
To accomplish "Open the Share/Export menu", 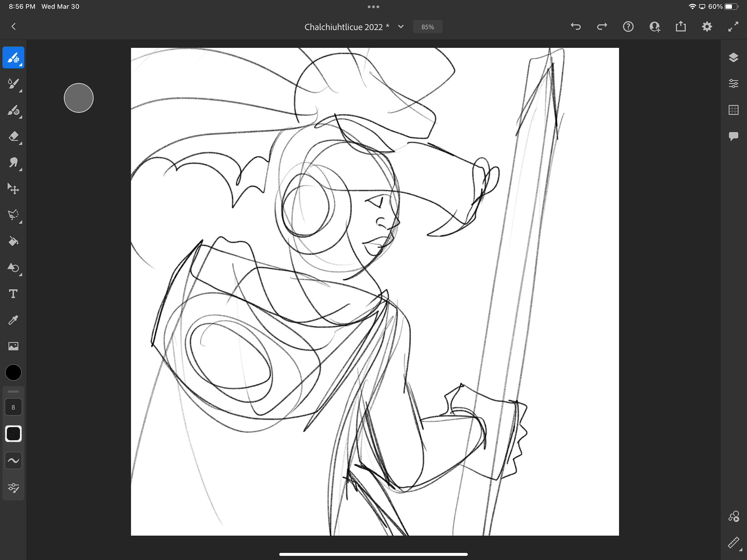I will pos(681,26).
